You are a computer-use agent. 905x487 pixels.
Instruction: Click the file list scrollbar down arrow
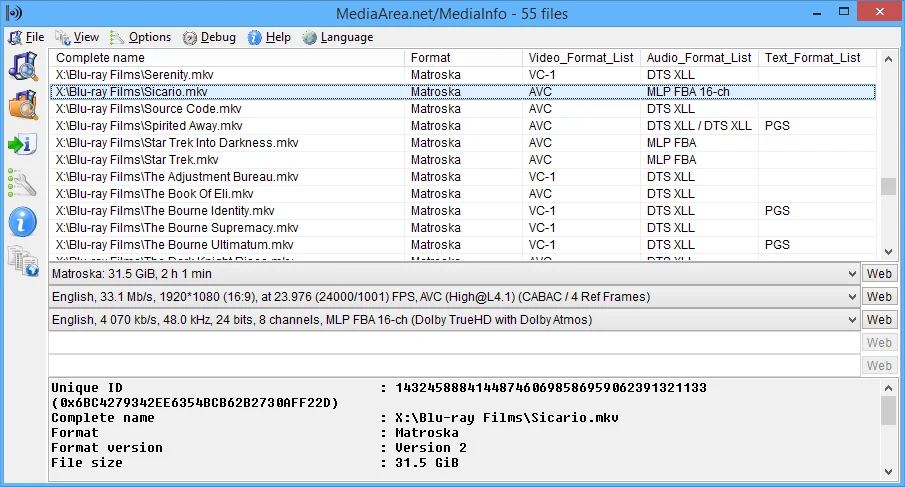point(888,252)
